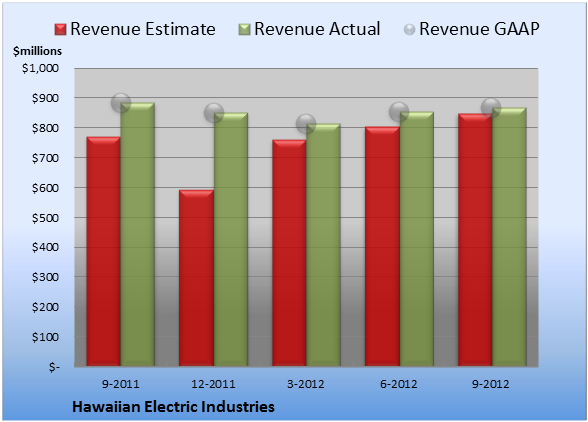The image size is (588, 422).
Task: Click the "$900" y-axis label
Action: 45,98
